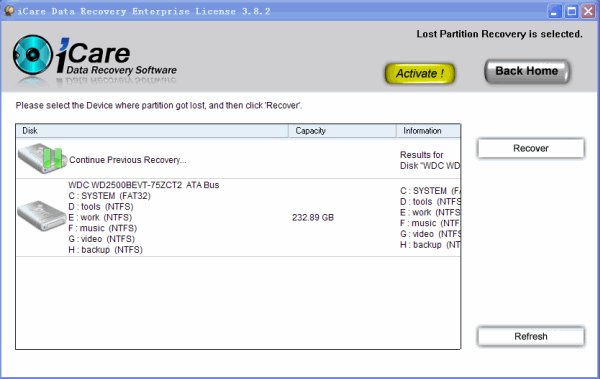Viewport: 600px width, 379px height.
Task: Click the 'iCare Data Recovery Software' logo text
Action: (x=117, y=56)
